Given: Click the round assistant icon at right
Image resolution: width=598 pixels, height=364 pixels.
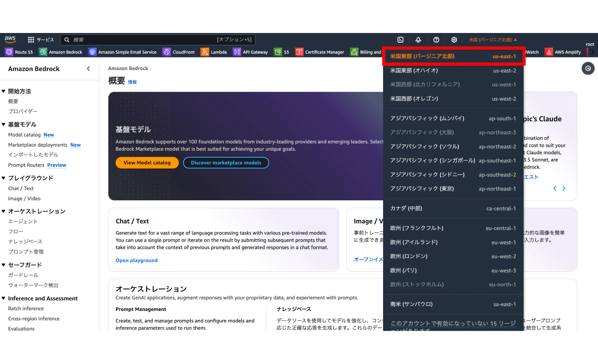Looking at the screenshot, I should pos(588,68).
